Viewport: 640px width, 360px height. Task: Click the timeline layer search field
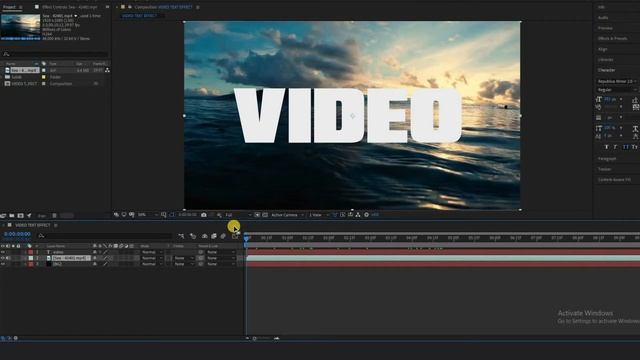tap(104, 236)
